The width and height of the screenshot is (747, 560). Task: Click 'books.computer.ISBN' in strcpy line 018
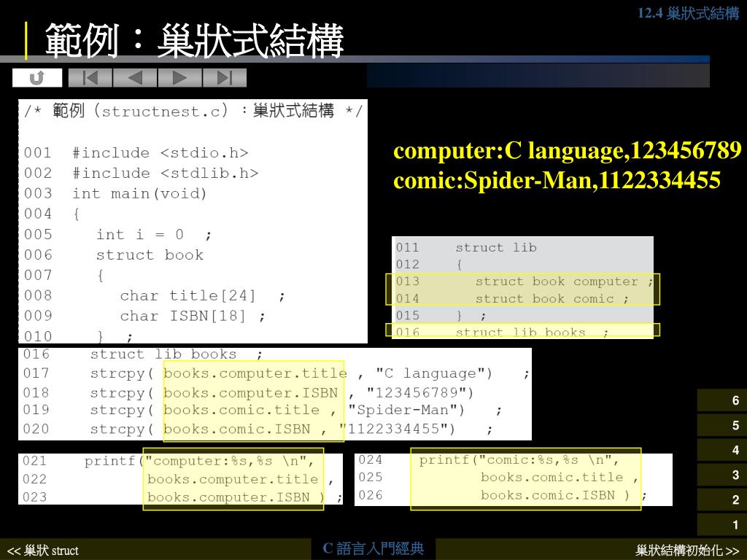251,393
